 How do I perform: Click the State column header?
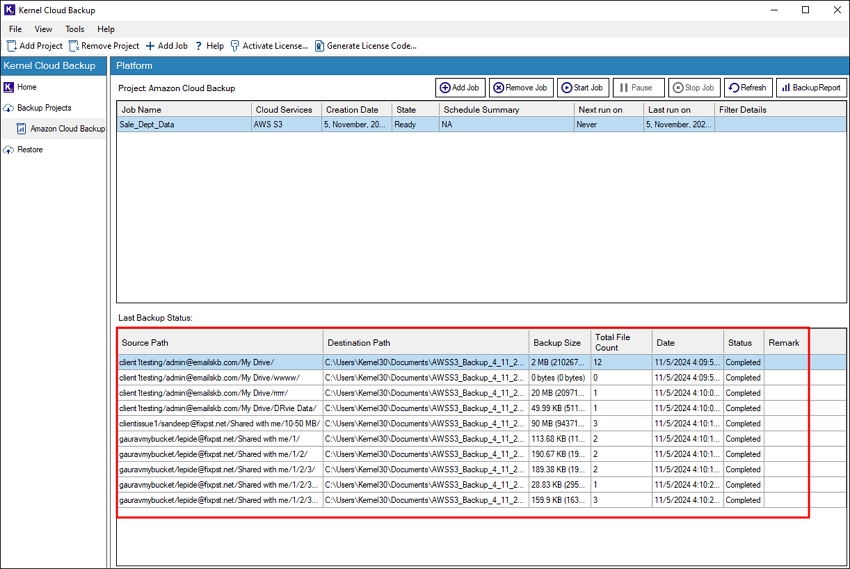click(415, 109)
